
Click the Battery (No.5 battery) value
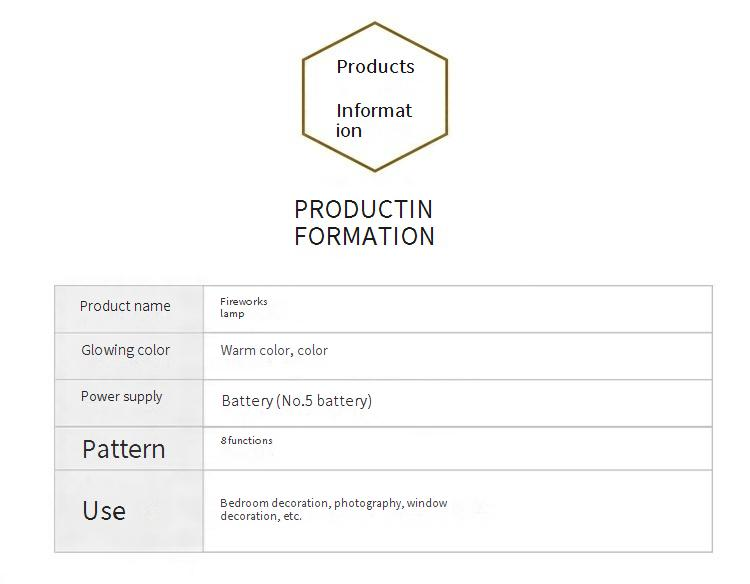[x=297, y=401]
